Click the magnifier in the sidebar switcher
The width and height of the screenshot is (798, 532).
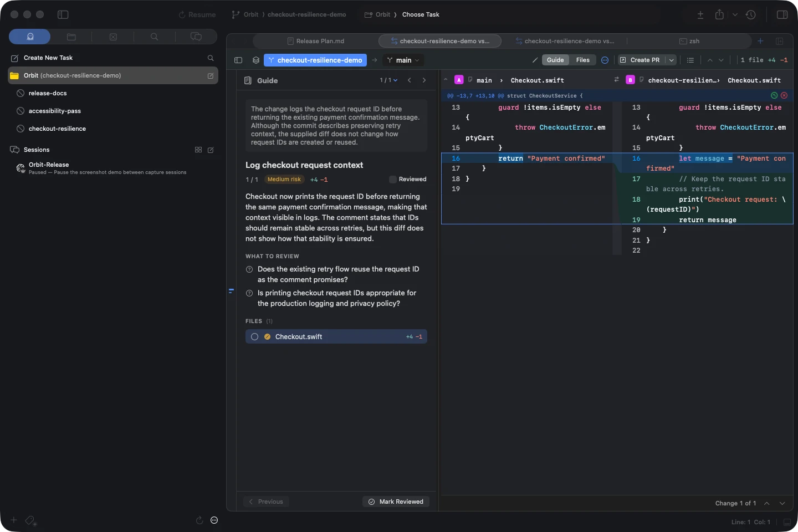[155, 37]
